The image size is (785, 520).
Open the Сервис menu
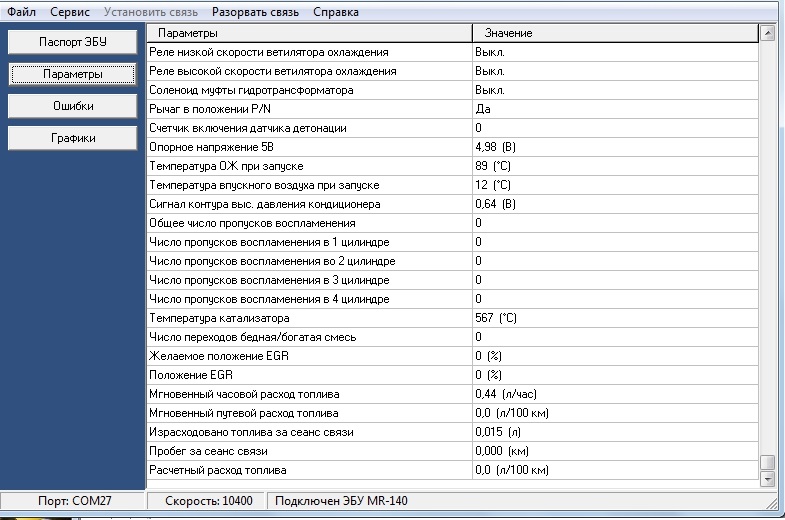coord(69,12)
